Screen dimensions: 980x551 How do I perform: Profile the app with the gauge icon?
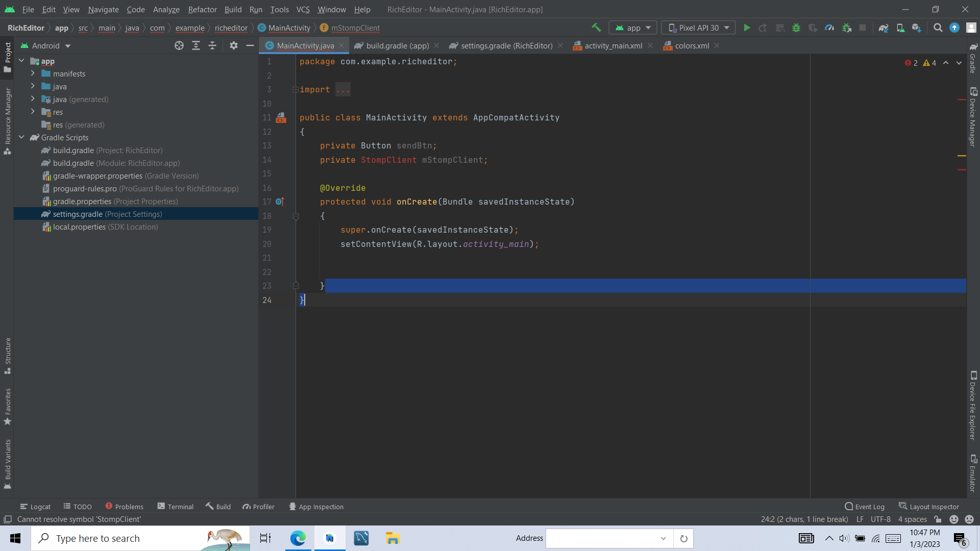pos(829,28)
